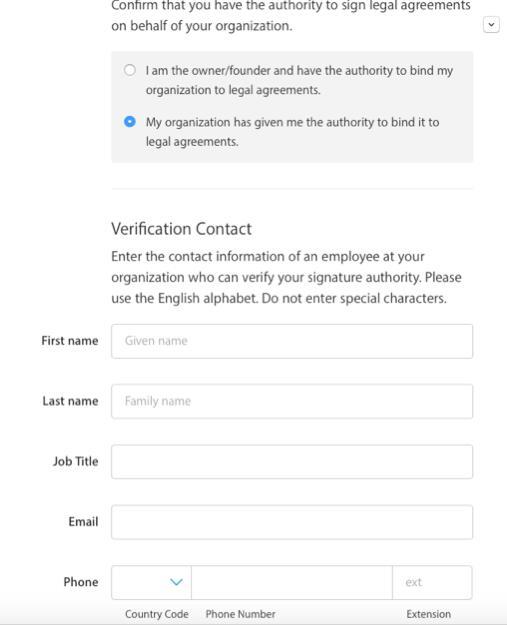Click the Job Title label
Image resolution: width=507 pixels, height=625 pixels.
coord(76,461)
